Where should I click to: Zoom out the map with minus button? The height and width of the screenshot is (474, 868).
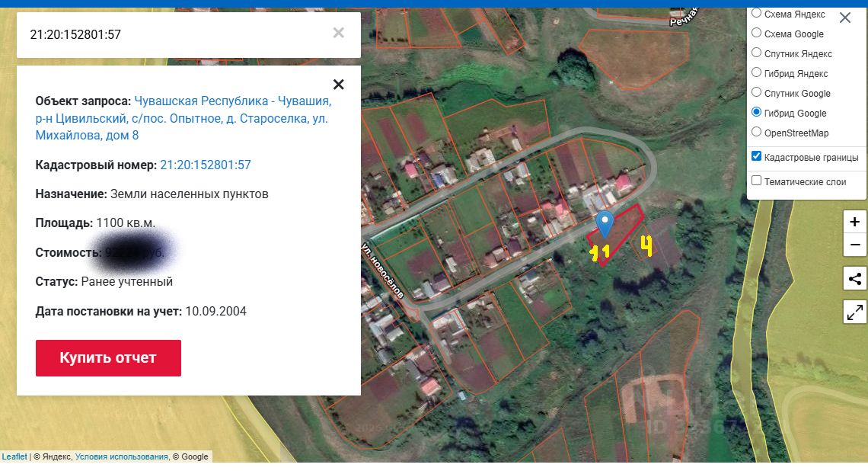(x=855, y=244)
